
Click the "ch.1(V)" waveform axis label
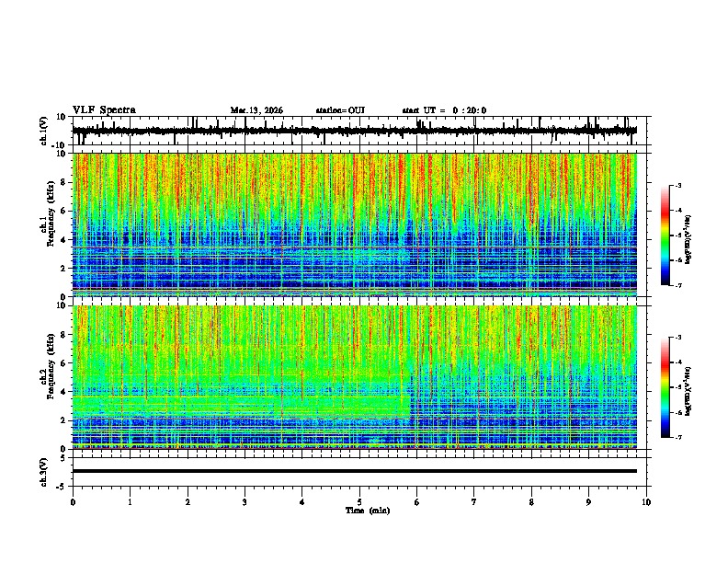pyautogui.click(x=44, y=131)
